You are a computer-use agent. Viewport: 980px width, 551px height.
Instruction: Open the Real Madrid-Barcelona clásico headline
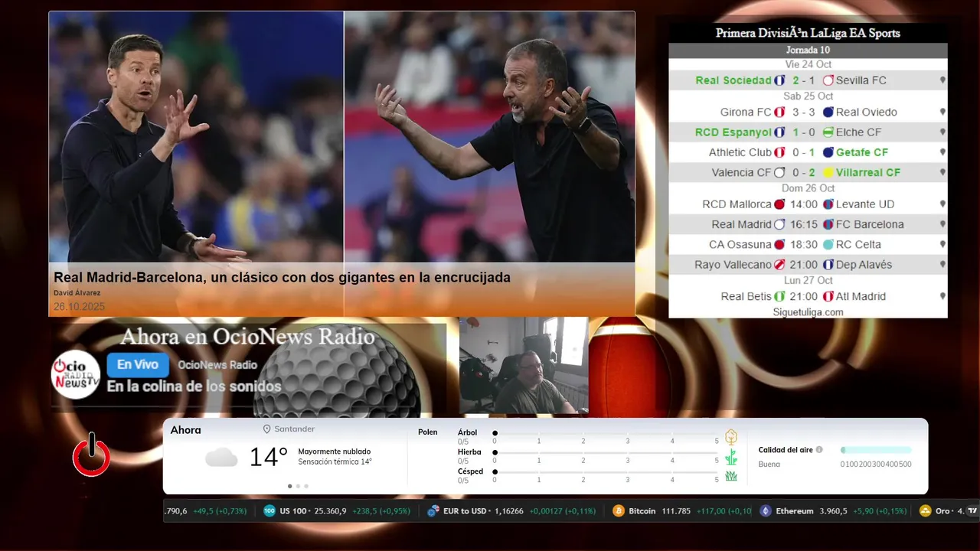282,278
